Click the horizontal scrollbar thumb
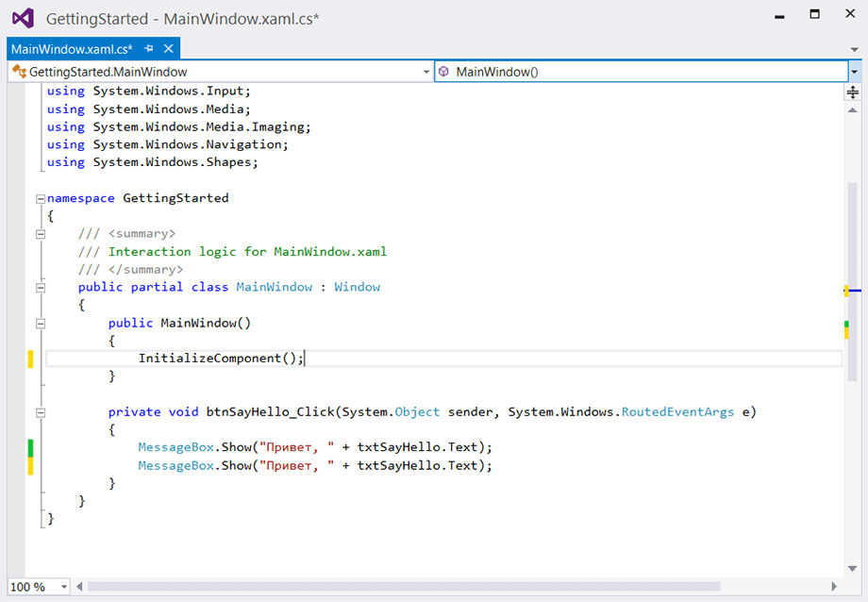Image resolution: width=868 pixels, height=602 pixels. [x=404, y=587]
